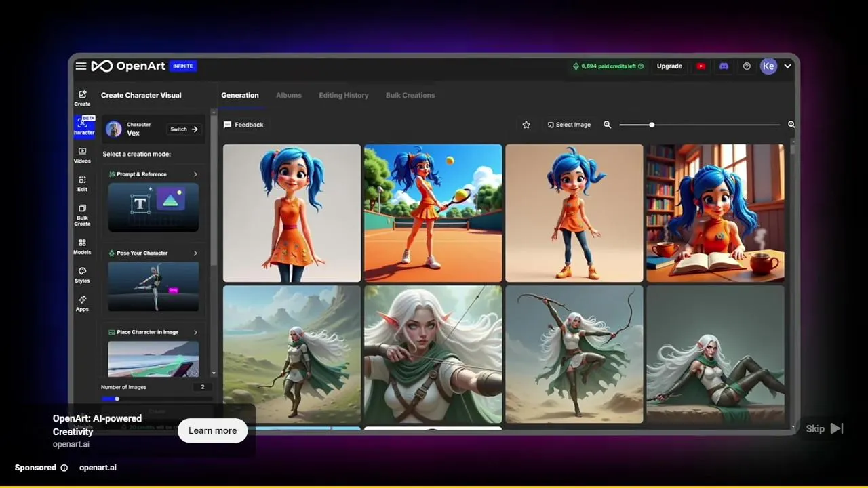Click the OpenArt logo
The image size is (868, 488).
(x=128, y=66)
